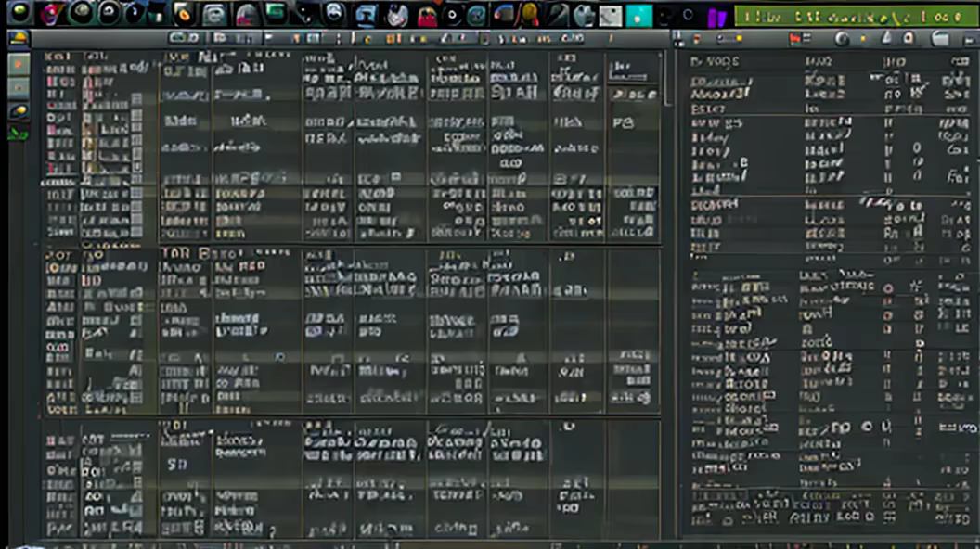Select the purple icon in the top dock
This screenshot has width=980, height=549.
(x=716, y=16)
